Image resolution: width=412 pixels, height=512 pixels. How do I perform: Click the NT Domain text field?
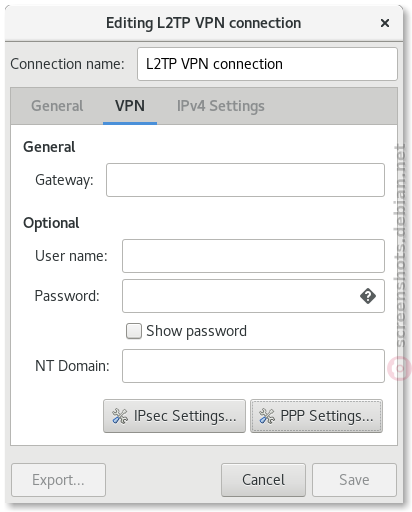coord(253,366)
